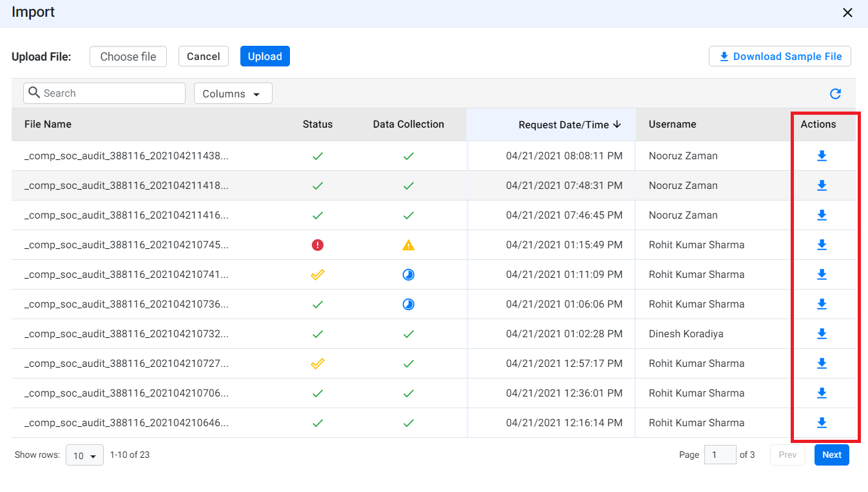Click the green data collection check at 07:48:31 PM
This screenshot has height=492, width=868.
point(409,186)
